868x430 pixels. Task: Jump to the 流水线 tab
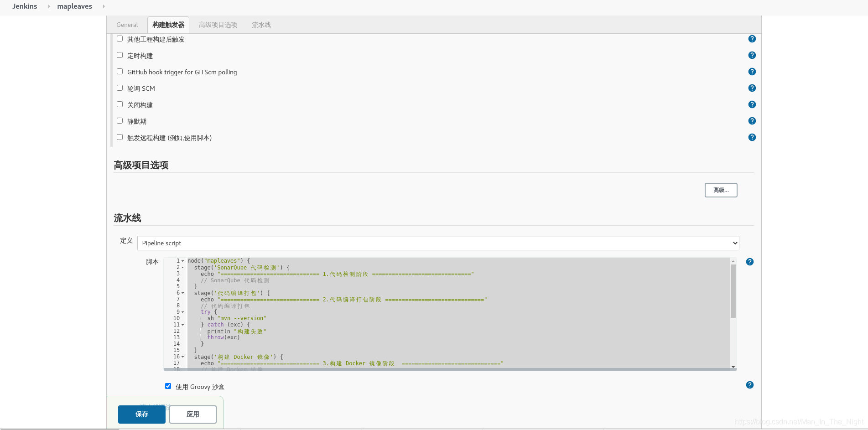tap(261, 25)
